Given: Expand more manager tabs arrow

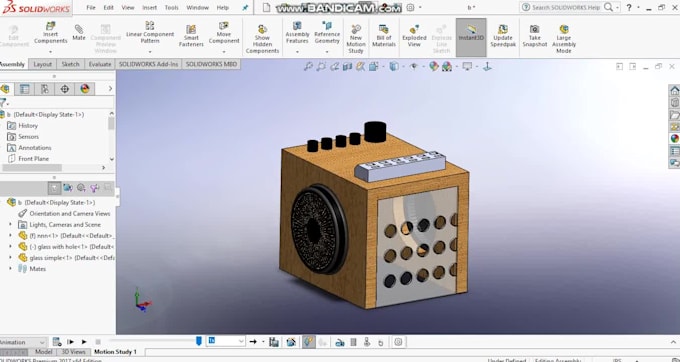Looking at the screenshot, I should pyautogui.click(x=110, y=88).
